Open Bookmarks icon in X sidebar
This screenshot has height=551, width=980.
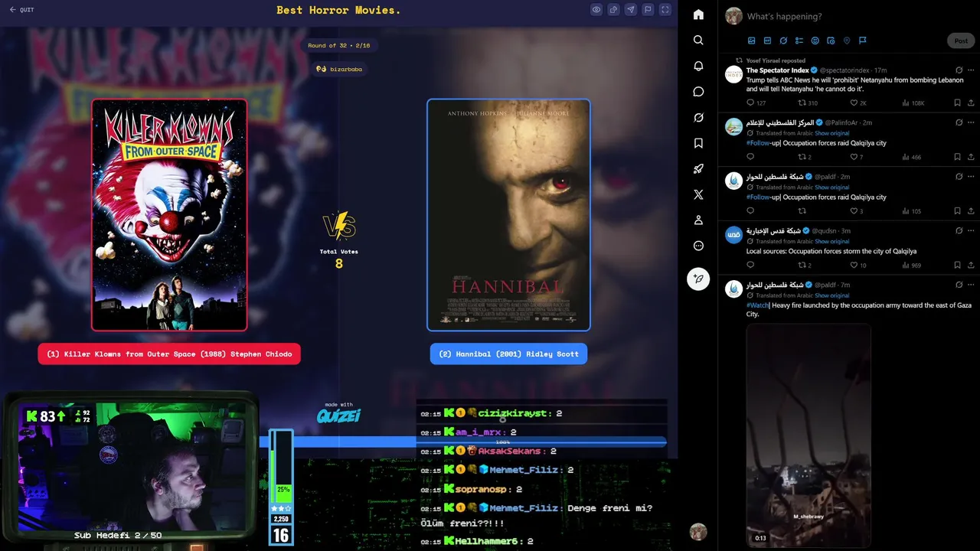click(x=698, y=143)
